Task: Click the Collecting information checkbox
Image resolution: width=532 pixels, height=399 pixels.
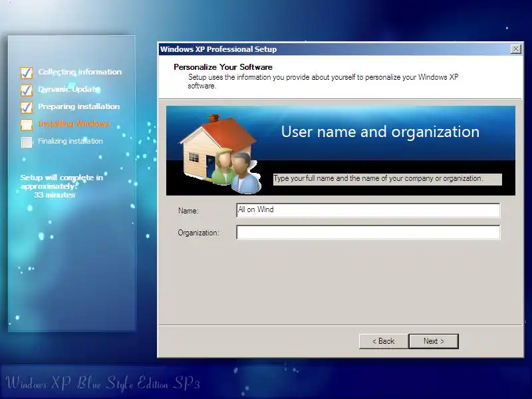Action: click(27, 72)
